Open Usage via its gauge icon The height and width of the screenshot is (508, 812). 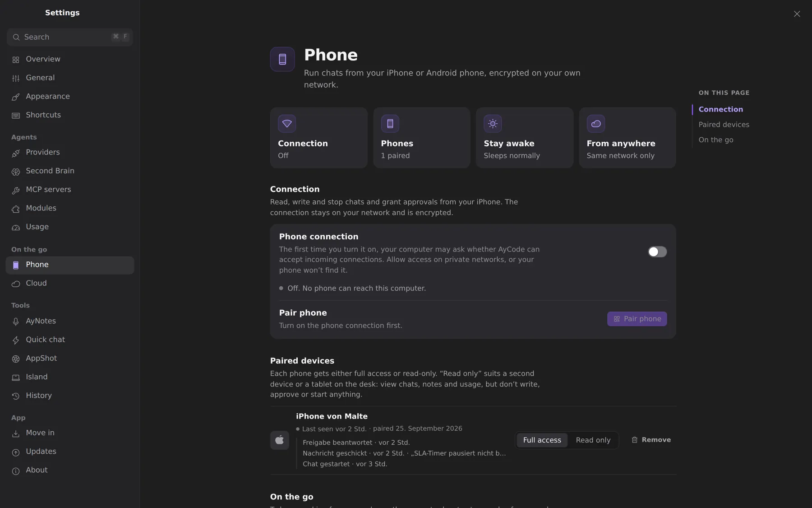16,227
